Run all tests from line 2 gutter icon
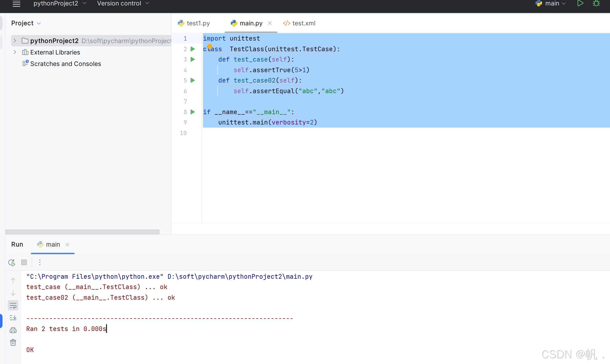This screenshot has width=610, height=364. click(193, 49)
